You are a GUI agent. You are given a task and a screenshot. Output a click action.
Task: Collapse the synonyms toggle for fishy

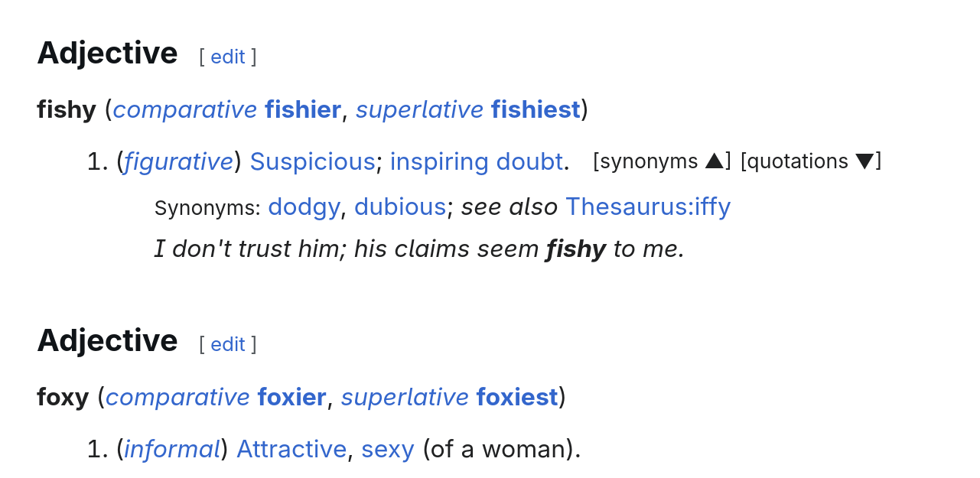pyautogui.click(x=662, y=161)
